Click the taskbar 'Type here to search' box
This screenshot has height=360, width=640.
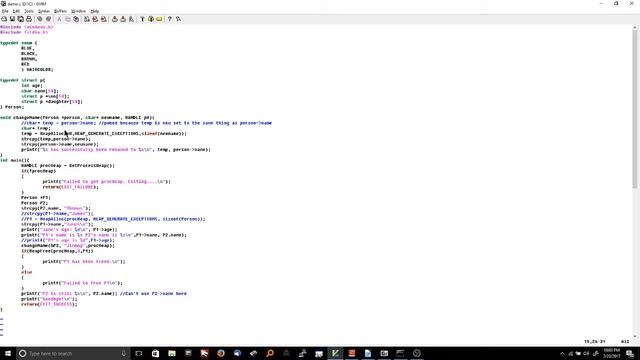click(x=73, y=353)
